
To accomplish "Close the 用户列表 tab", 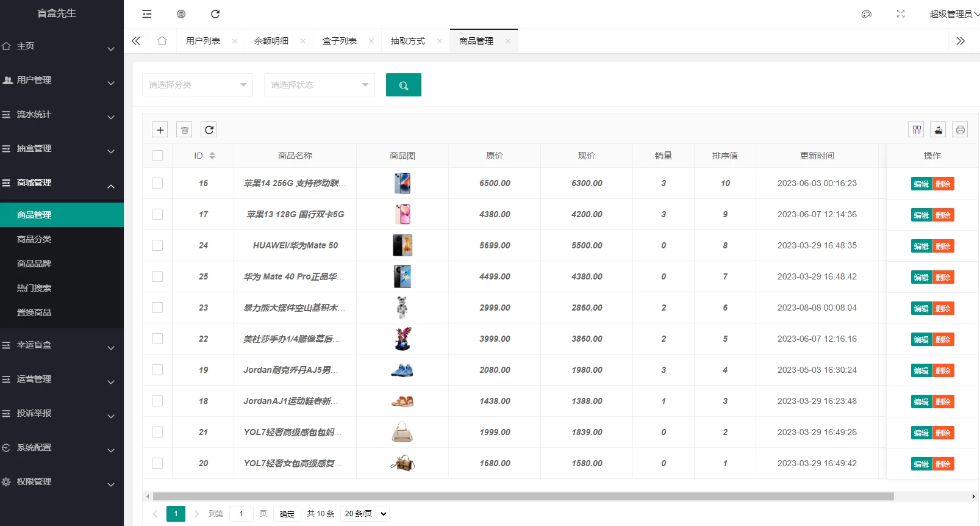I will (235, 41).
